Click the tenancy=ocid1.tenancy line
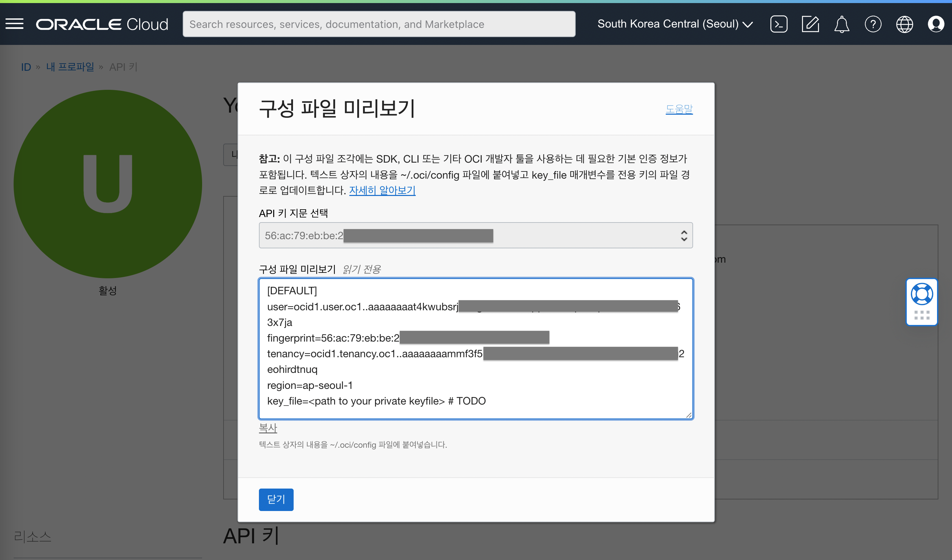The image size is (952, 560). click(475, 354)
